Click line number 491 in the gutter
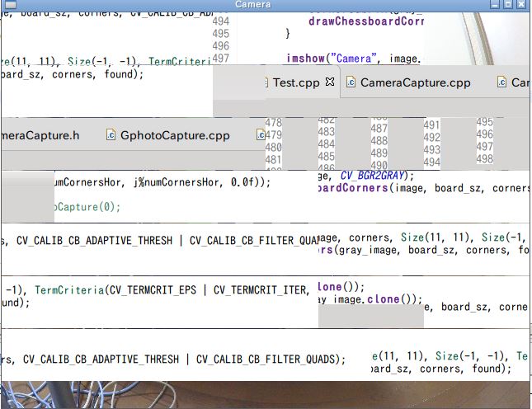The width and height of the screenshot is (532, 409). coord(431,125)
